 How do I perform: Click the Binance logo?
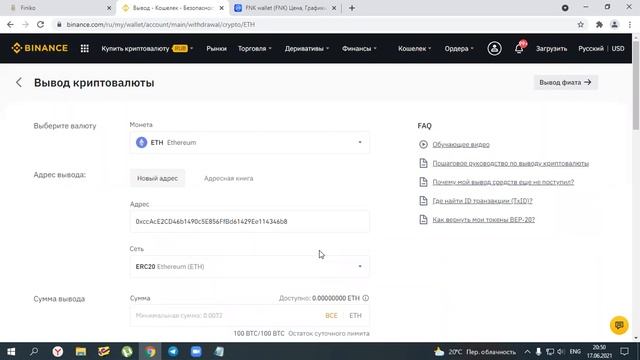coord(40,48)
